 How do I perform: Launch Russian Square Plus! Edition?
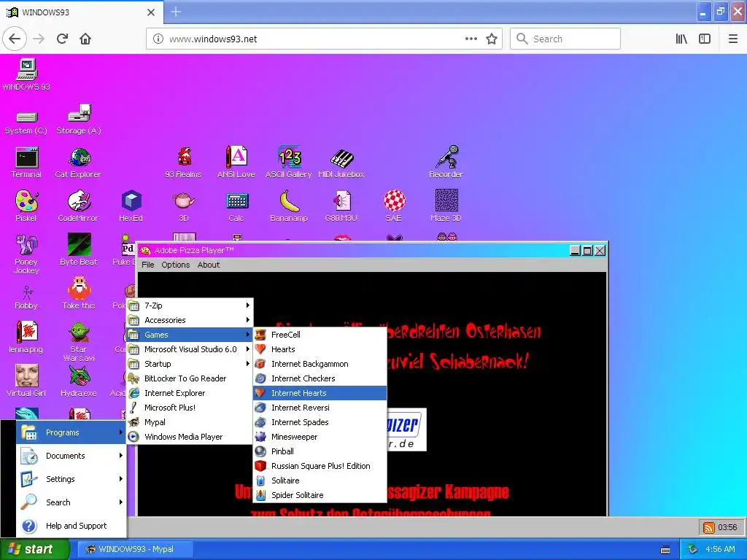click(x=320, y=466)
